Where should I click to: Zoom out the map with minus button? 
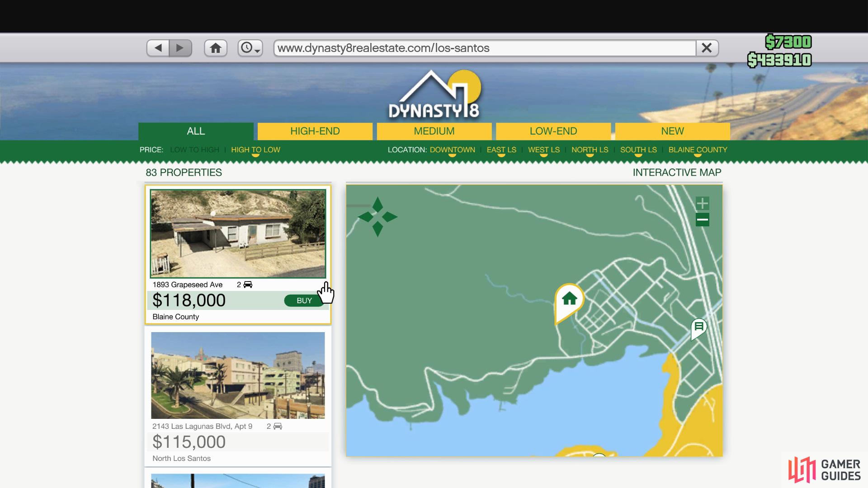702,220
